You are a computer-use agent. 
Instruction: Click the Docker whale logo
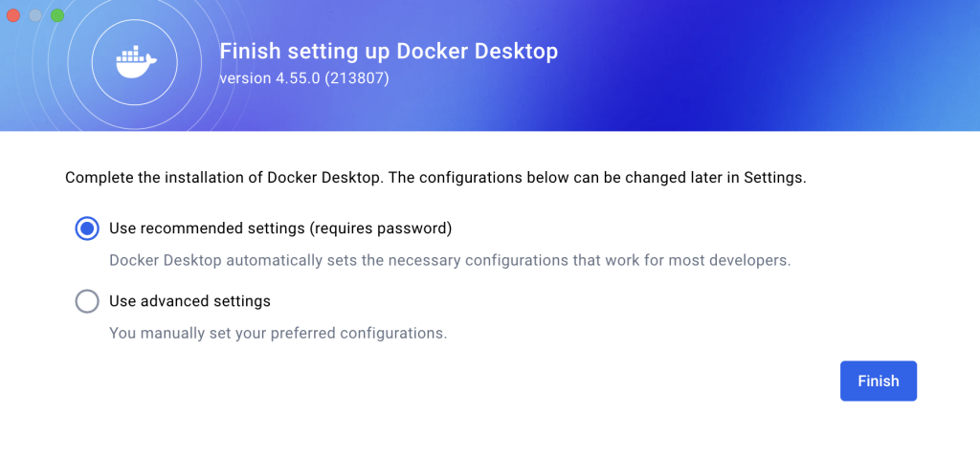point(136,63)
